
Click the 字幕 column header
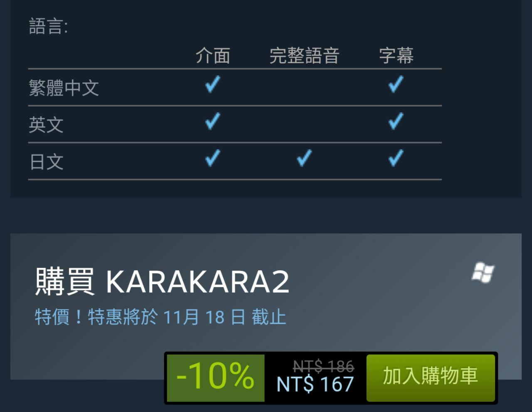coord(396,55)
